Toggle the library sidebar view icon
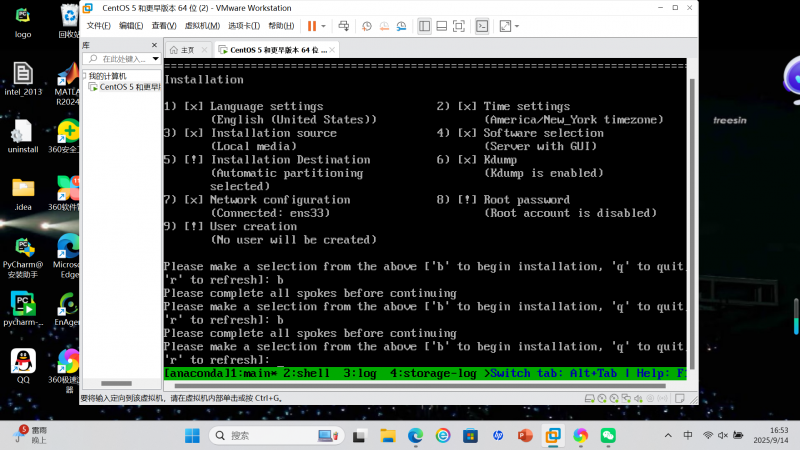The height and width of the screenshot is (450, 800). pos(424,25)
